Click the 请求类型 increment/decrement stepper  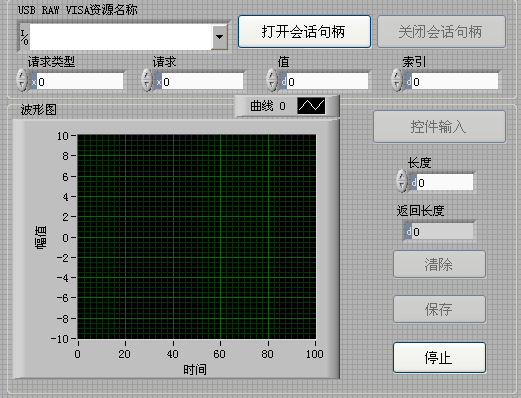pyautogui.click(x=22, y=80)
